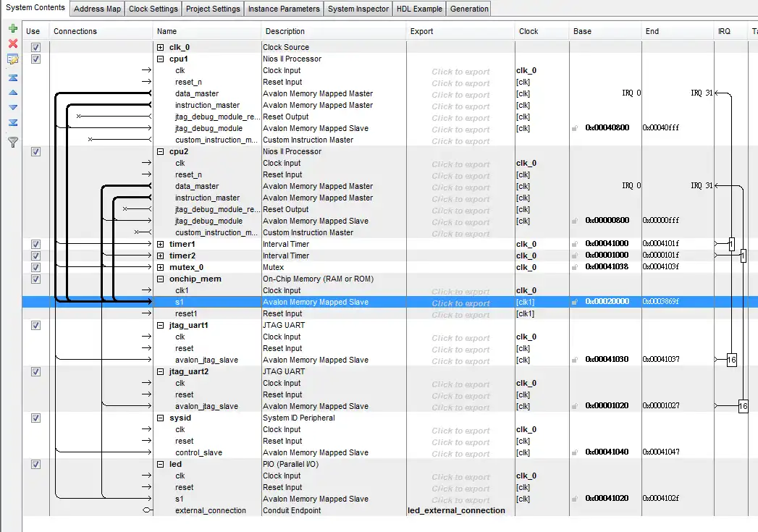Click export for onchip_mem s1
Viewport: 758px width, 532px height.
tap(460, 303)
